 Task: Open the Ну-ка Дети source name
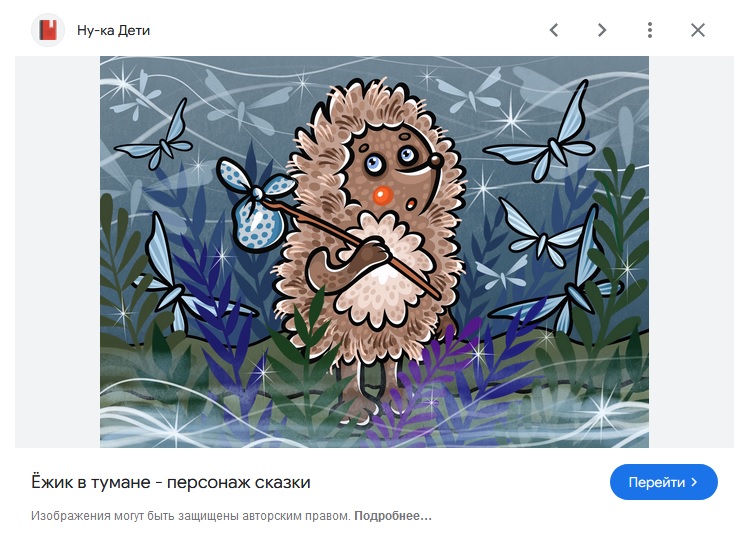click(114, 30)
